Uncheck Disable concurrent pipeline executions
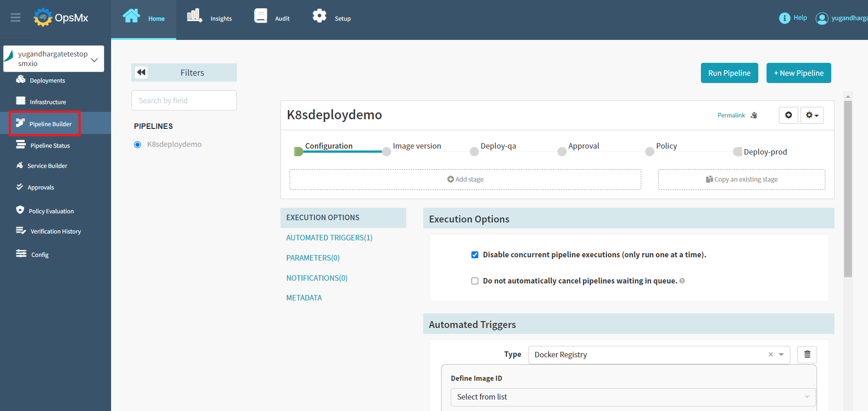This screenshot has width=868, height=411. point(475,255)
